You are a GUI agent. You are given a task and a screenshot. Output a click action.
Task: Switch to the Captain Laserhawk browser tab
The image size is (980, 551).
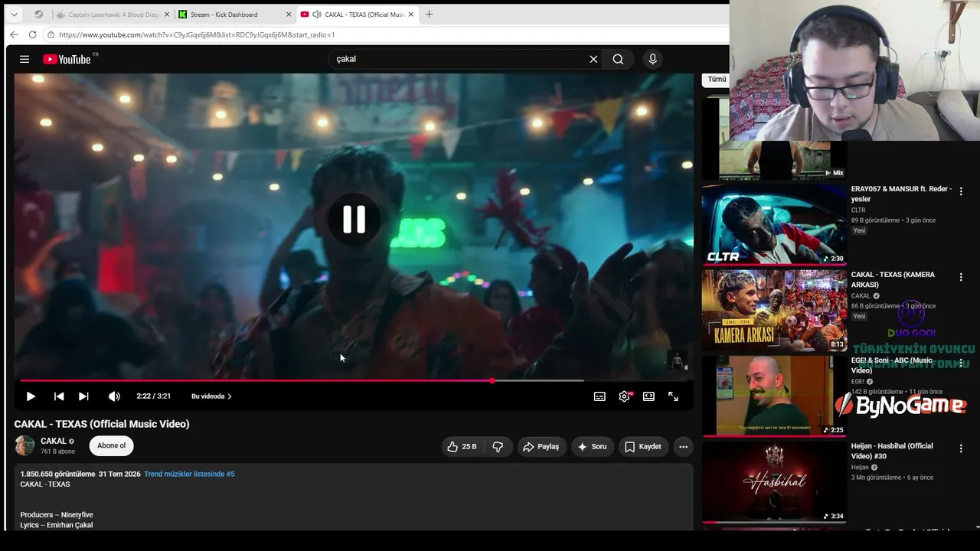(x=112, y=15)
